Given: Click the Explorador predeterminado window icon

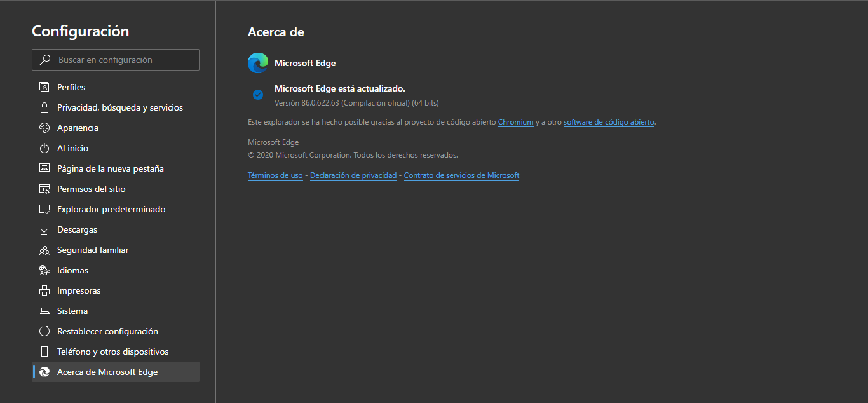Looking at the screenshot, I should click(44, 209).
